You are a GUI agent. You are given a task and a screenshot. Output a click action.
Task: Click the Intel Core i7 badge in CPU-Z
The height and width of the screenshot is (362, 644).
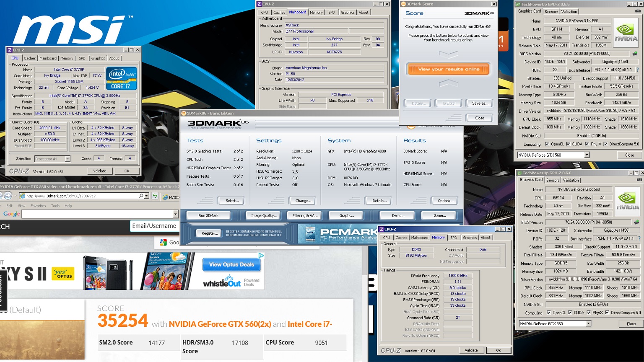point(121,78)
